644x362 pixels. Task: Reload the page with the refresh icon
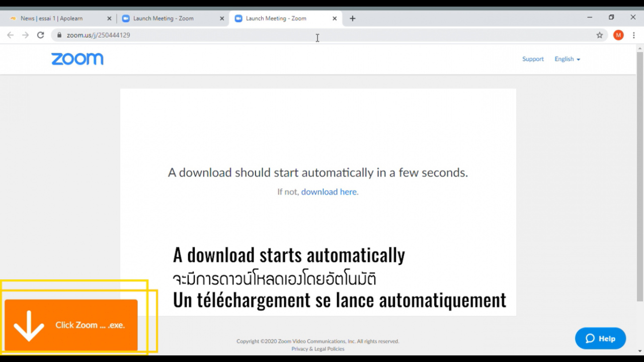point(41,35)
